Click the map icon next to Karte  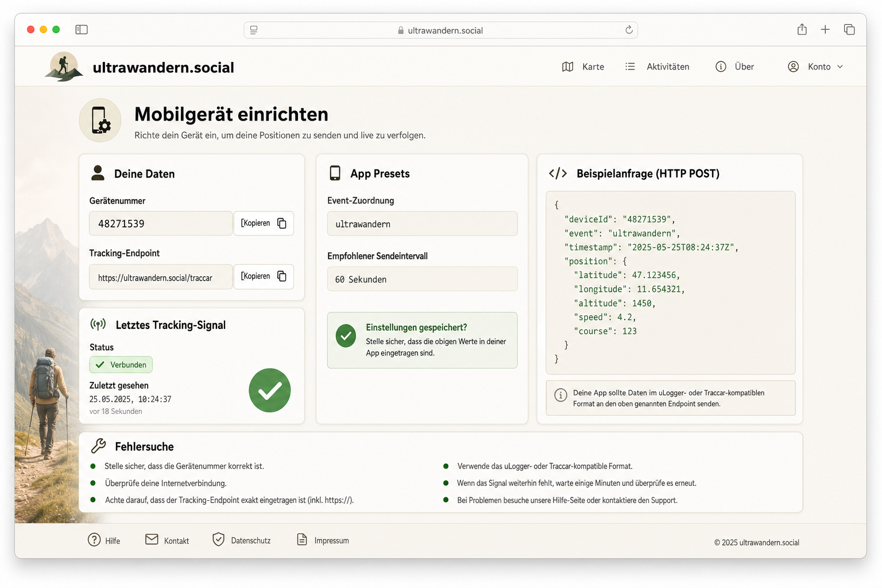[567, 67]
